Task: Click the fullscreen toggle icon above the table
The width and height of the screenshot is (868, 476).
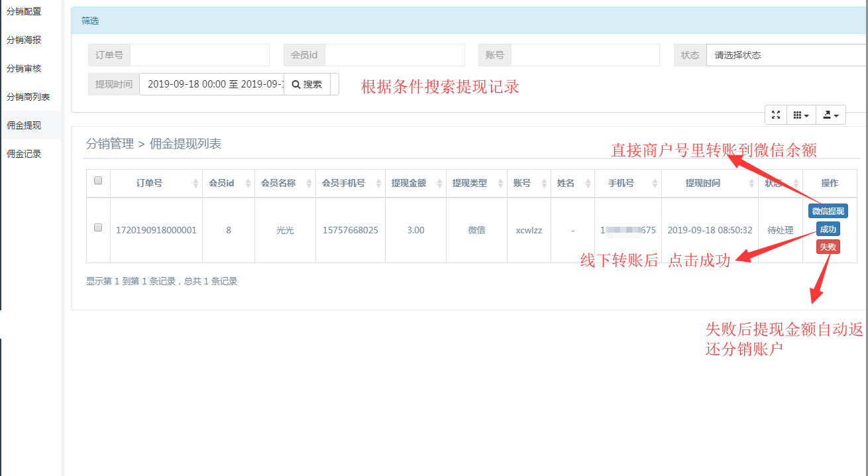Action: coord(775,115)
